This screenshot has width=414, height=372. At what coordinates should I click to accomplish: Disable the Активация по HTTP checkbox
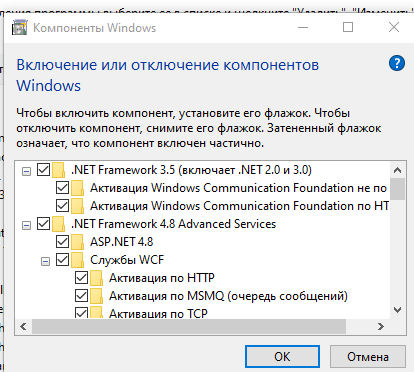81,277
